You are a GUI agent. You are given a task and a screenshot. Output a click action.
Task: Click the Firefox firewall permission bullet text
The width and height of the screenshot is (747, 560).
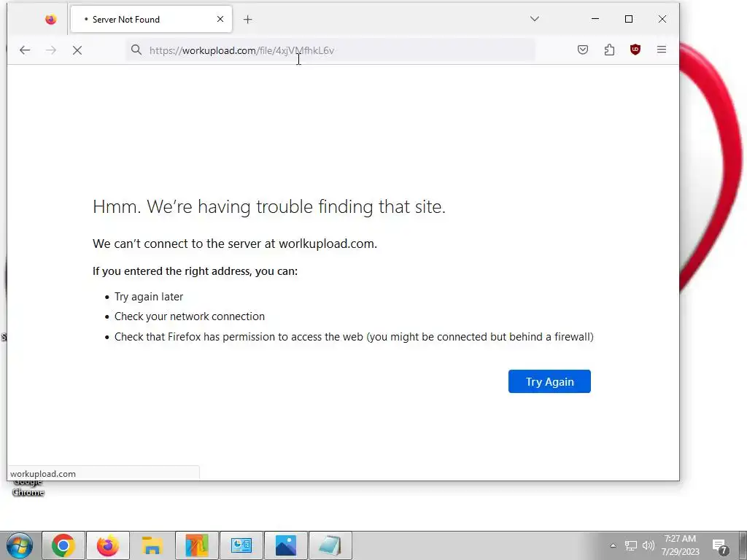pyautogui.click(x=354, y=337)
